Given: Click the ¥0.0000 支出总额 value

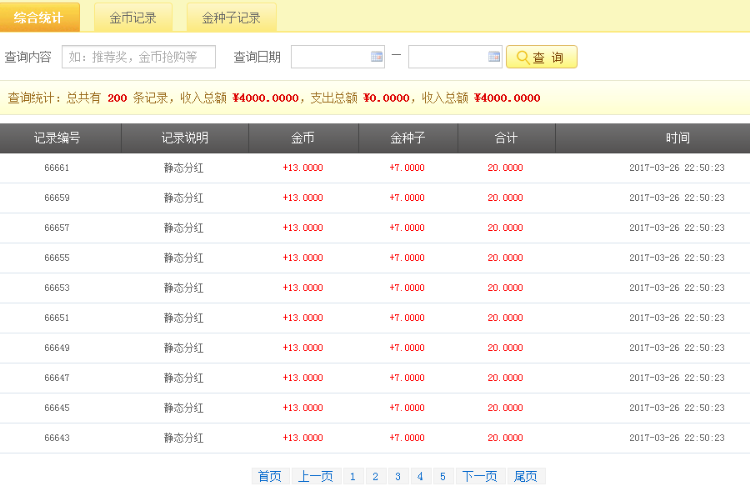Looking at the screenshot, I should (386, 98).
